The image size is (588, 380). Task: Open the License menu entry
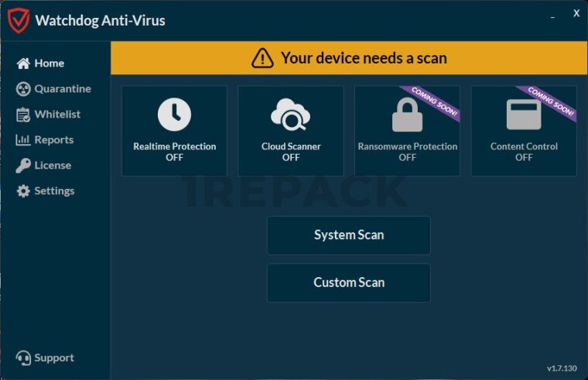(53, 166)
